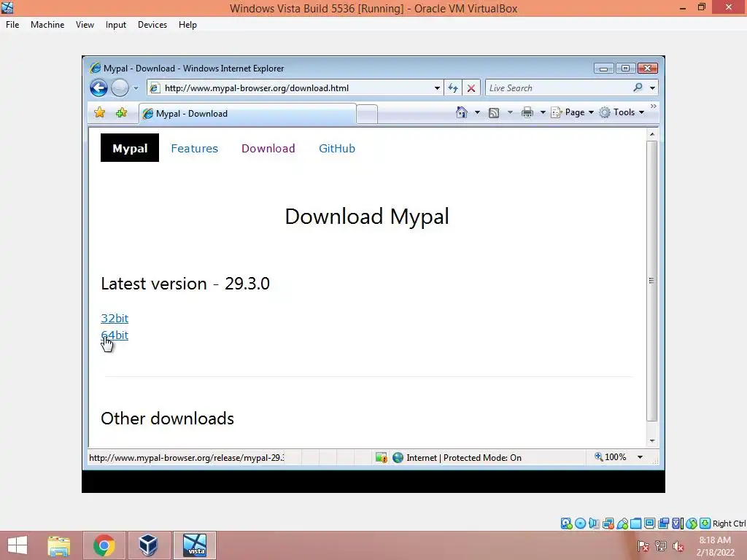This screenshot has width=747, height=560.
Task: Click the page scrollbar down arrow
Action: [652, 441]
